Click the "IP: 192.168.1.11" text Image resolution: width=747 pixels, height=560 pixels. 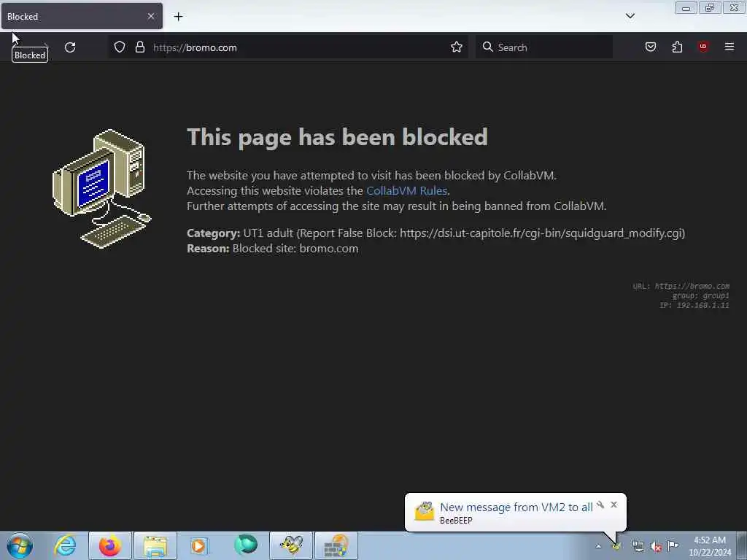[x=694, y=305]
